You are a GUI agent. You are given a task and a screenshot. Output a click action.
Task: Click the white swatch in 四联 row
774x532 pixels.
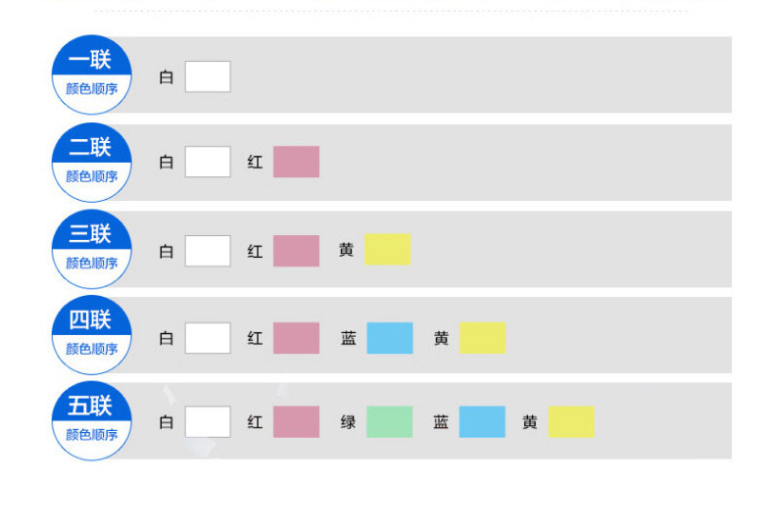208,338
